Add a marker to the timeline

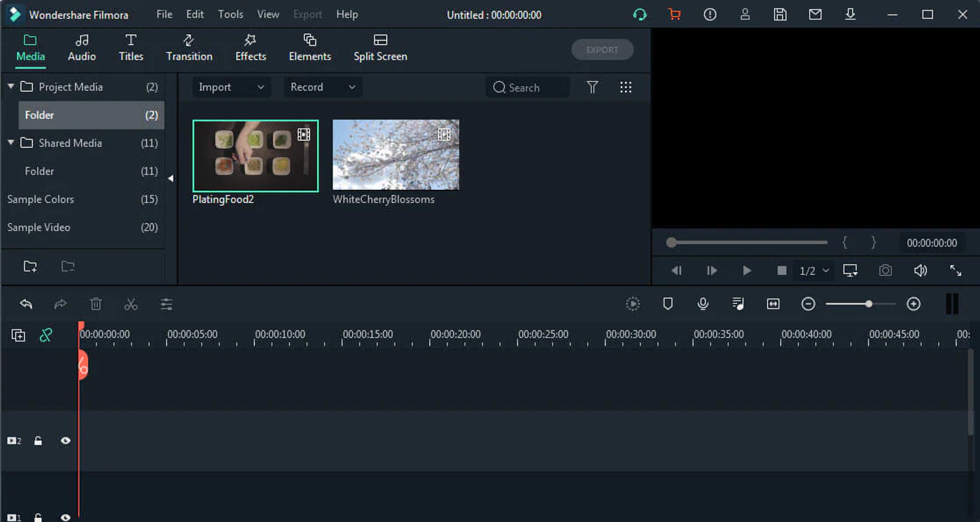[668, 304]
